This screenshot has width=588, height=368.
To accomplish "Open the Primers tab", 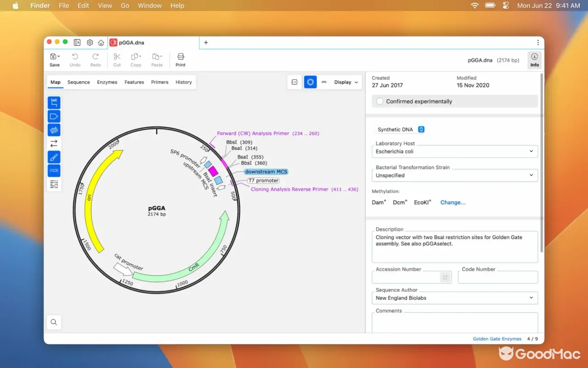I will point(160,82).
